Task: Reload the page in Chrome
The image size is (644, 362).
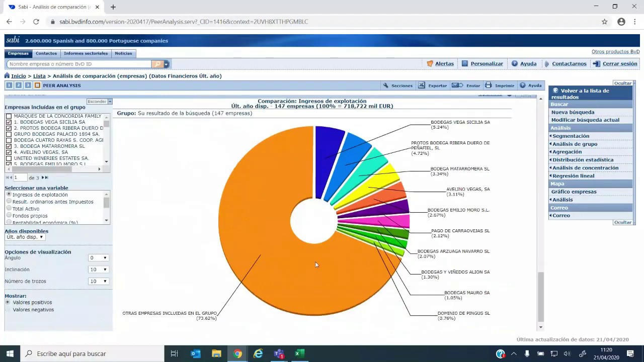Action: coord(36,22)
